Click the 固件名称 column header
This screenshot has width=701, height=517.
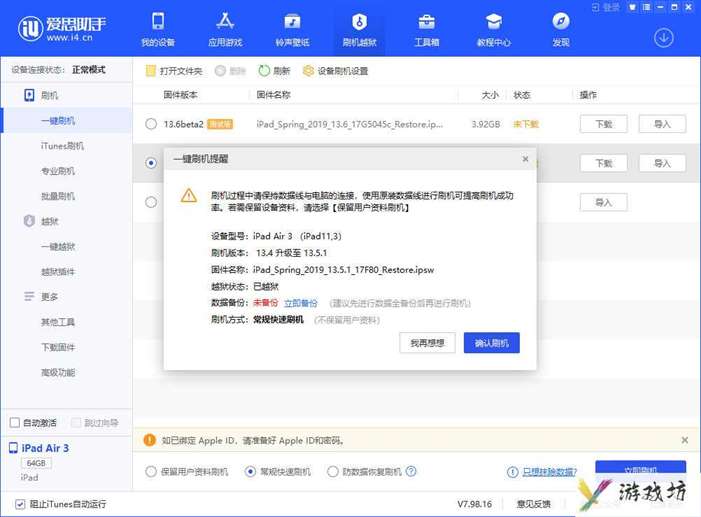click(274, 95)
